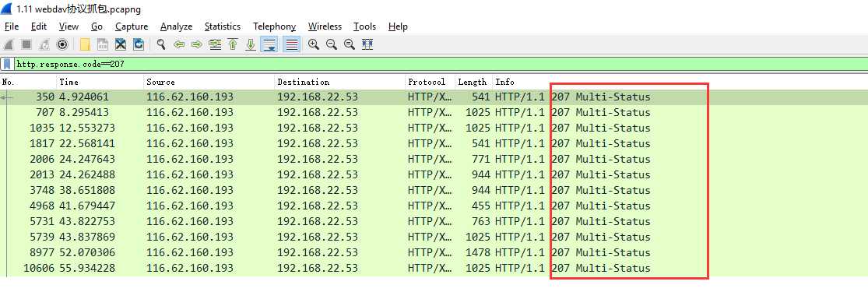Viewport: 868px width, 299px height.
Task: Click the Start capturing packets shark-fin icon
Action: 9,44
